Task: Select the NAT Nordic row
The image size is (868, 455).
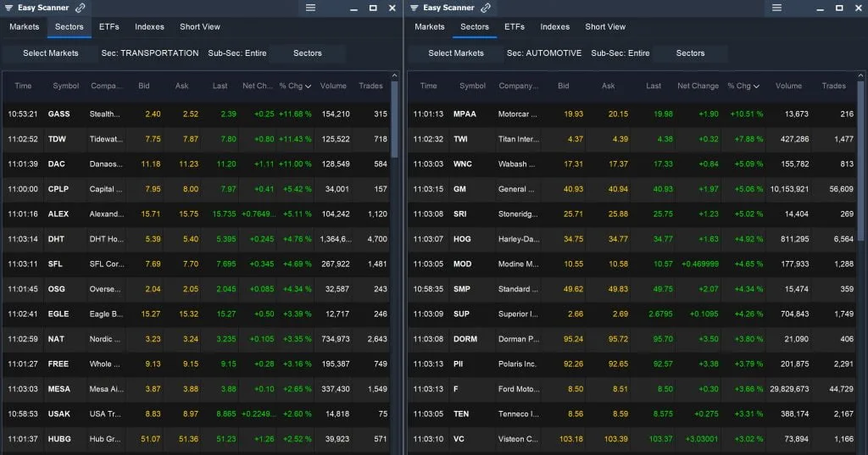Action: click(x=197, y=339)
